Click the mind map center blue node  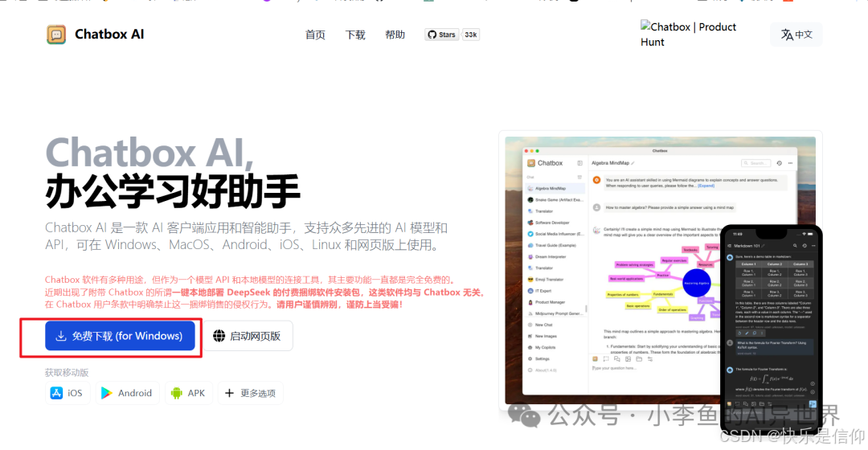click(696, 283)
